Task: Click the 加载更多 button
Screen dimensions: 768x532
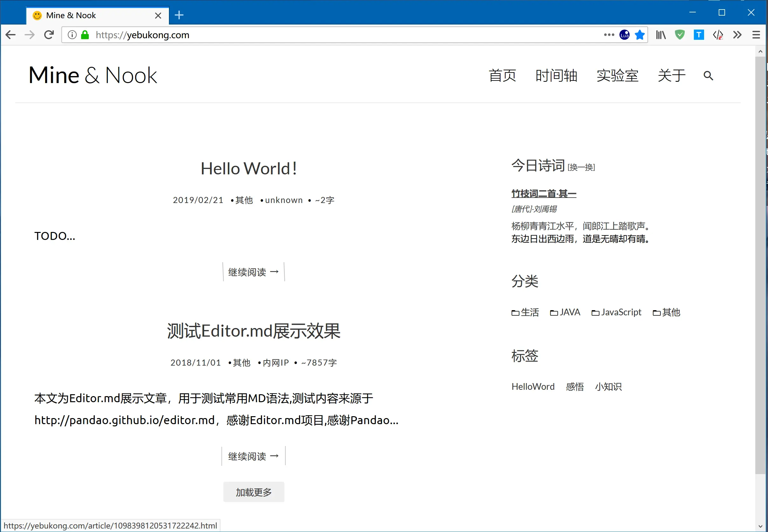Action: (x=254, y=492)
